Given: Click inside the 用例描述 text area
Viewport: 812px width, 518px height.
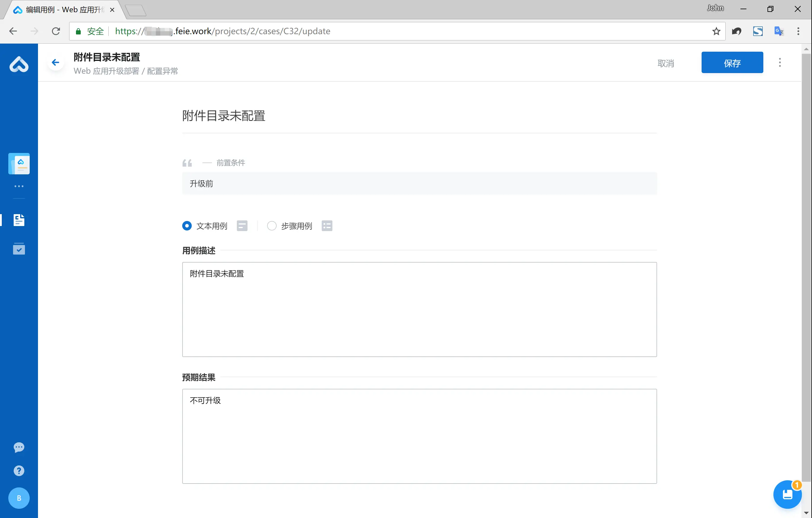Looking at the screenshot, I should 419,309.
